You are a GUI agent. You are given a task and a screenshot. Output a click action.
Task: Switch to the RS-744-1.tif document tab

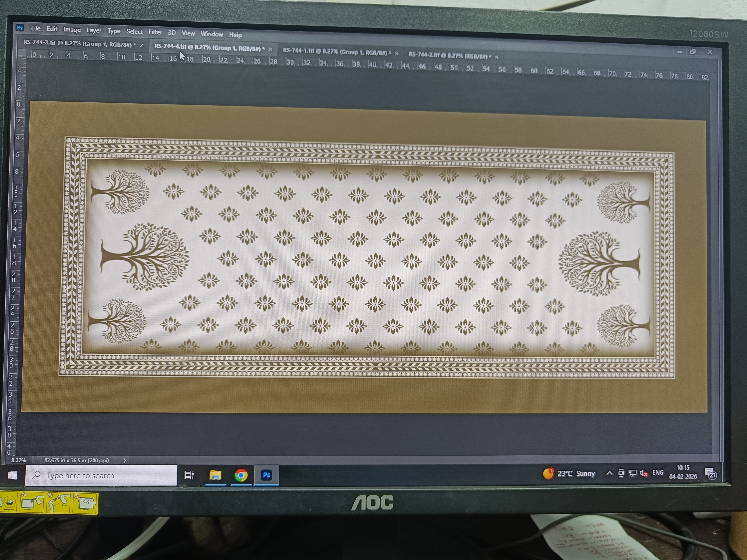pos(336,52)
